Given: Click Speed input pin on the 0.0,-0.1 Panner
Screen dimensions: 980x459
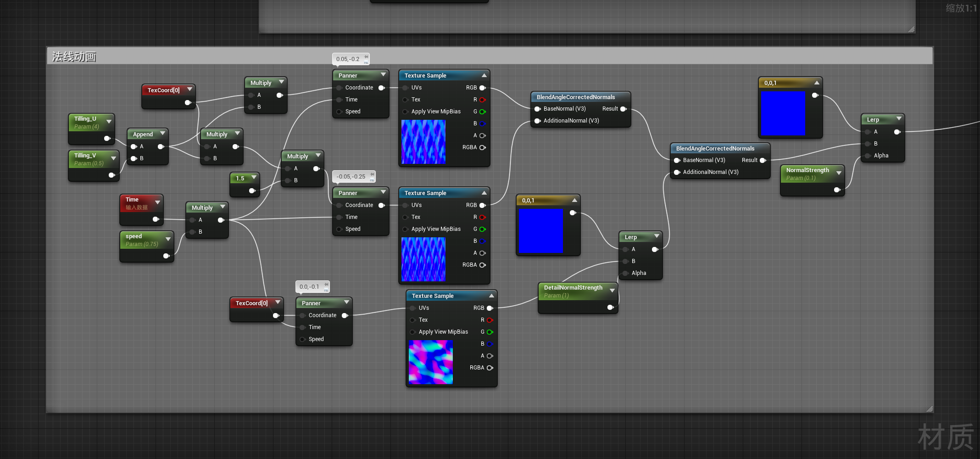Looking at the screenshot, I should tap(303, 339).
